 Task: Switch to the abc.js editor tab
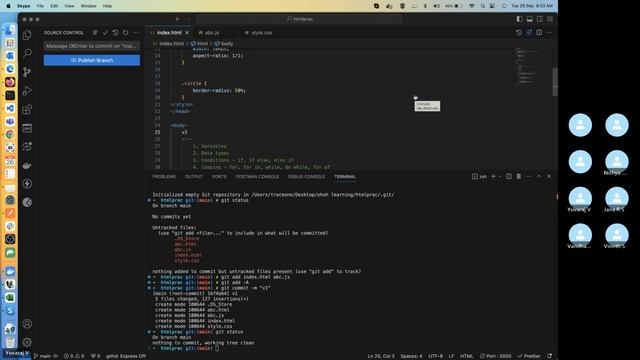211,33
